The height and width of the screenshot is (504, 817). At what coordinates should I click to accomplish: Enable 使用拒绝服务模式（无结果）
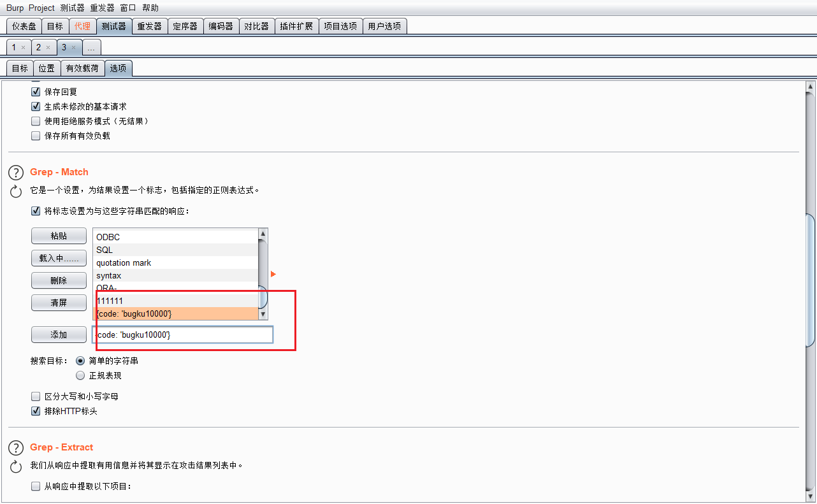[36, 121]
